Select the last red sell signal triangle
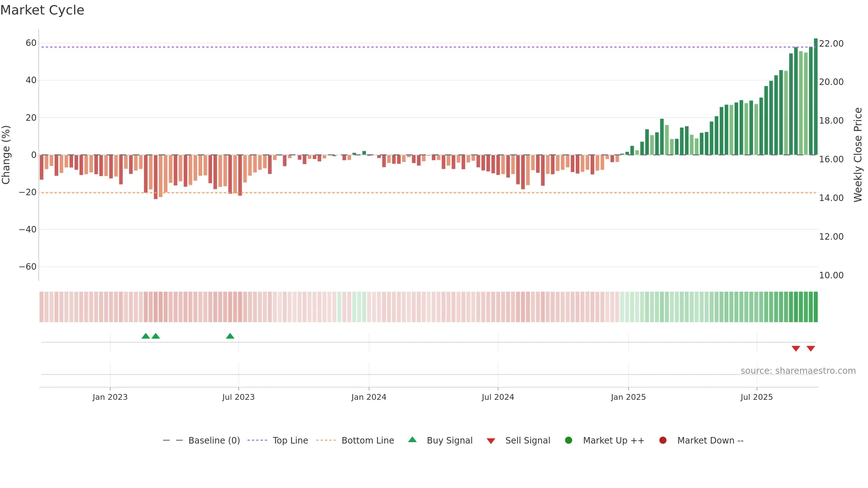The width and height of the screenshot is (868, 488). pyautogui.click(x=811, y=348)
